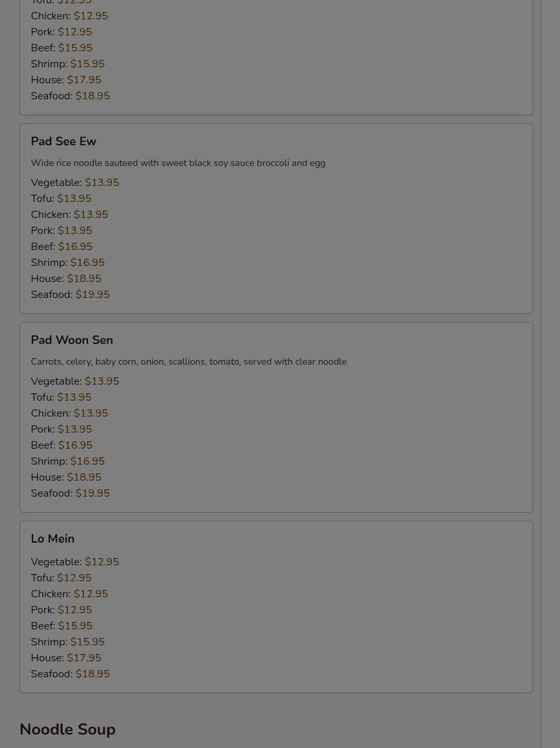Choose Lo Mein Seafood $18.95
This screenshot has height=748, width=560.
70,673
